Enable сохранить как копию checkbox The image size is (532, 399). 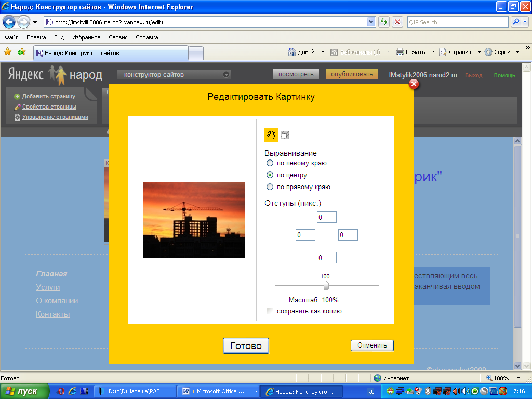pos(270,311)
